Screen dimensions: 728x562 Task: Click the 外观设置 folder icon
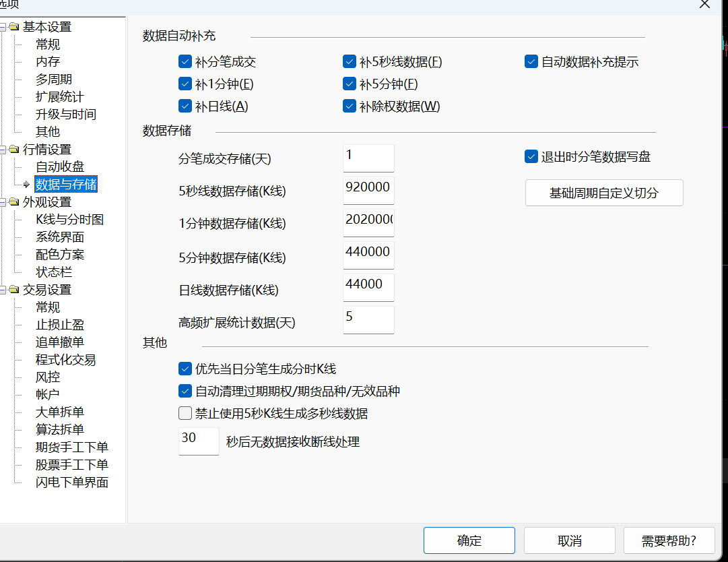[14, 202]
